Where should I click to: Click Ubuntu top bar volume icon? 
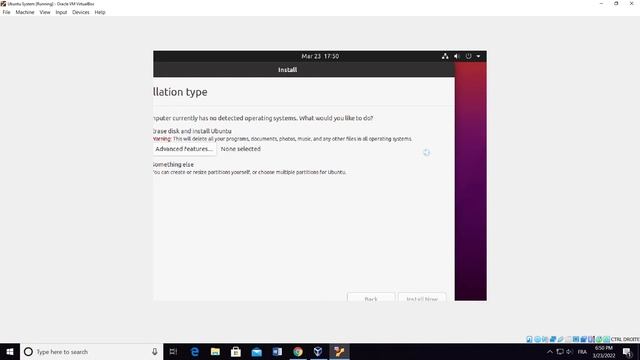tap(457, 56)
